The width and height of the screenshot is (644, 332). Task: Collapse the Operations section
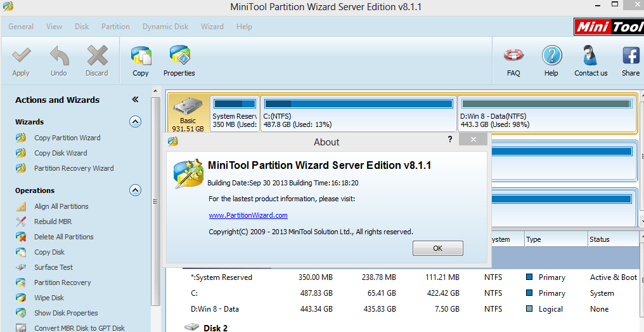[135, 190]
